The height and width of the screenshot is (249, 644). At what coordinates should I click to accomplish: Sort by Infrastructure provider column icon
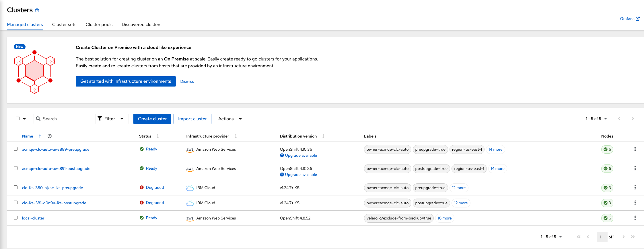pos(236,136)
